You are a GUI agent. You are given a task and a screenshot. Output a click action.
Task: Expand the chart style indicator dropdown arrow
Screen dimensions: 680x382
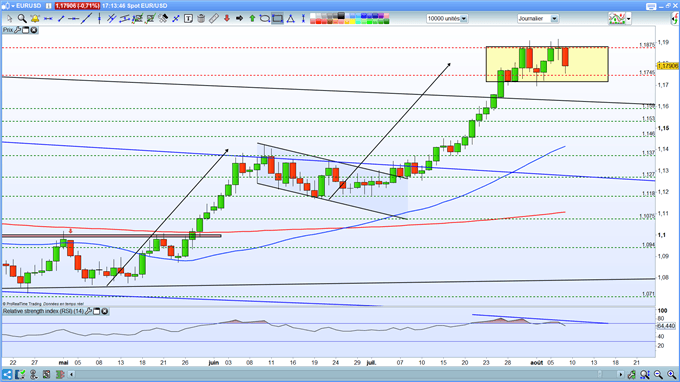tap(628, 19)
